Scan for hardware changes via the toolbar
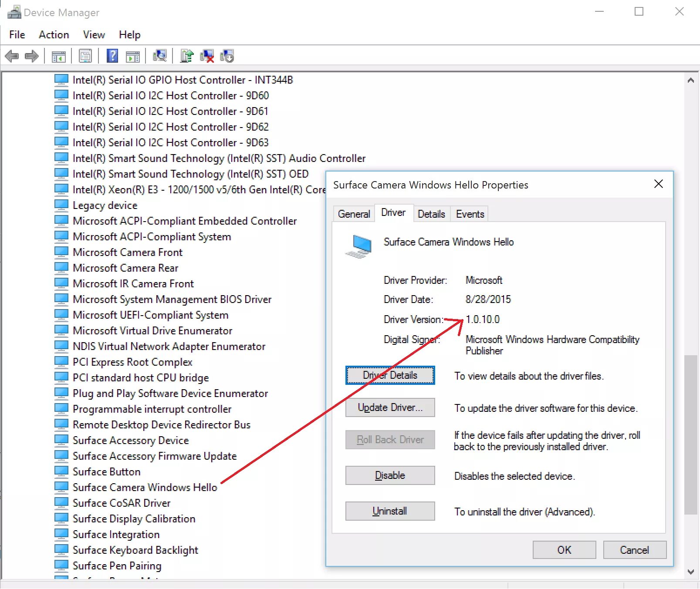The height and width of the screenshot is (589, 700). 160,56
